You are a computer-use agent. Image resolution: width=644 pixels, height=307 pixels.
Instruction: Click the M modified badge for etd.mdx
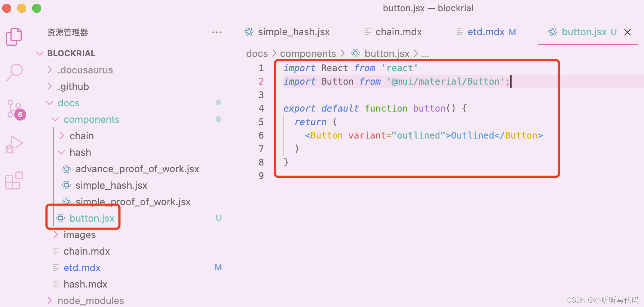[x=218, y=267]
